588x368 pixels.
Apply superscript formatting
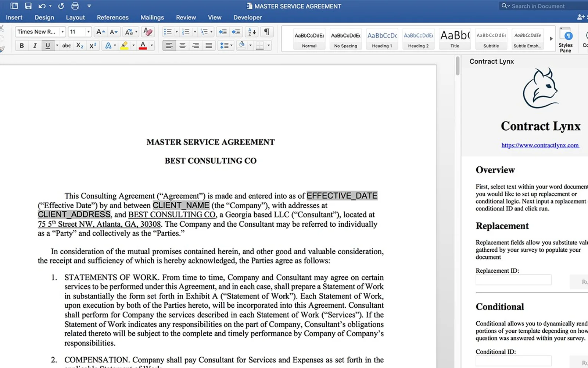pyautogui.click(x=93, y=46)
